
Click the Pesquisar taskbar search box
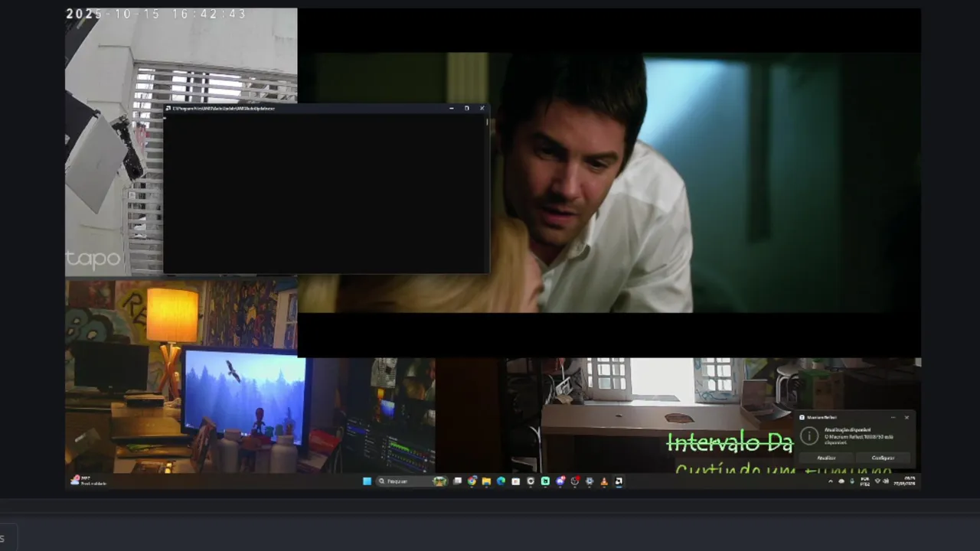click(x=411, y=481)
